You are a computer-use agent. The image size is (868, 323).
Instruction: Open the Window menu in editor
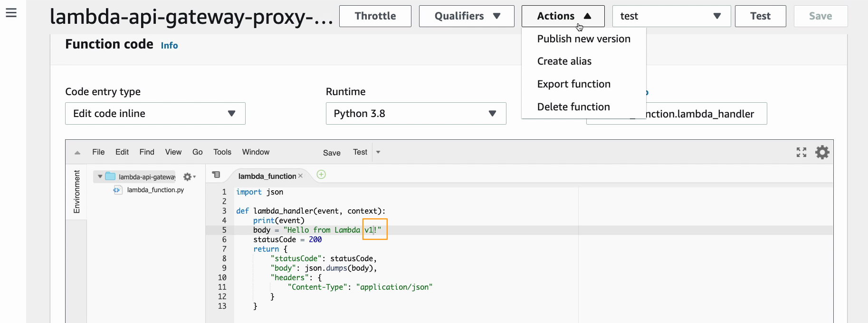[x=256, y=152]
